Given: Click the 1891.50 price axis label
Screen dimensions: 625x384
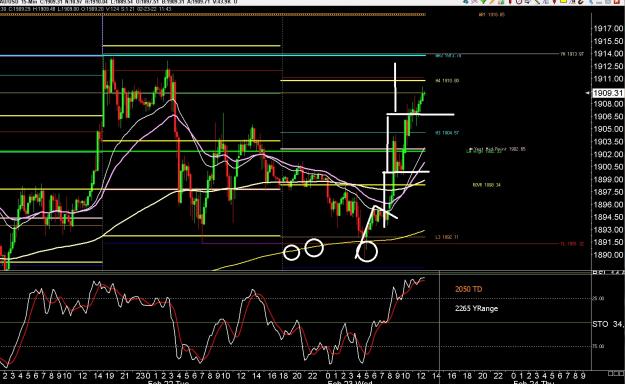Looking at the screenshot, I should [x=608, y=242].
